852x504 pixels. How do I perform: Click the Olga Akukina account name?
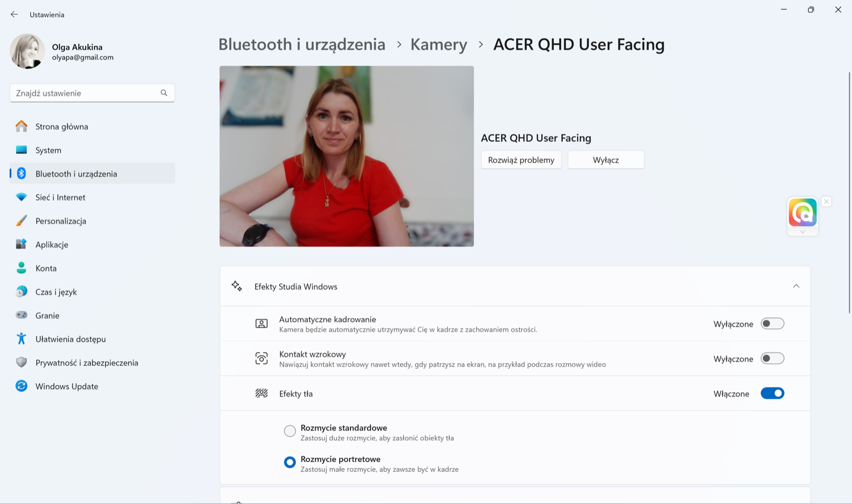click(77, 47)
